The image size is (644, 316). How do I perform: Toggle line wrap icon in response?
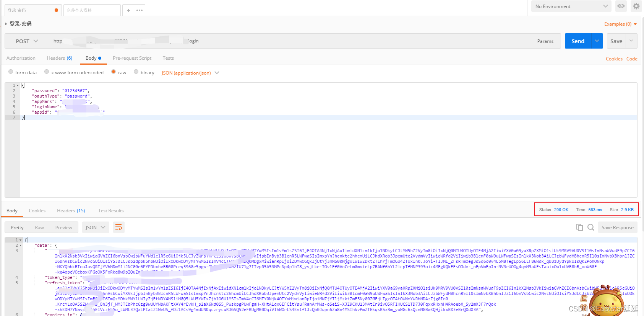tap(118, 227)
